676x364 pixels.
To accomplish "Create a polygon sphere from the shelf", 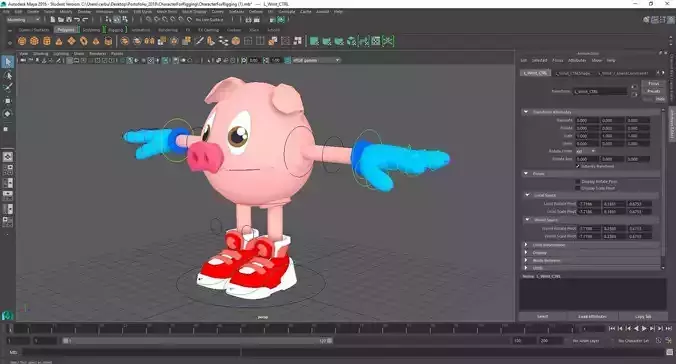I will [x=22, y=41].
